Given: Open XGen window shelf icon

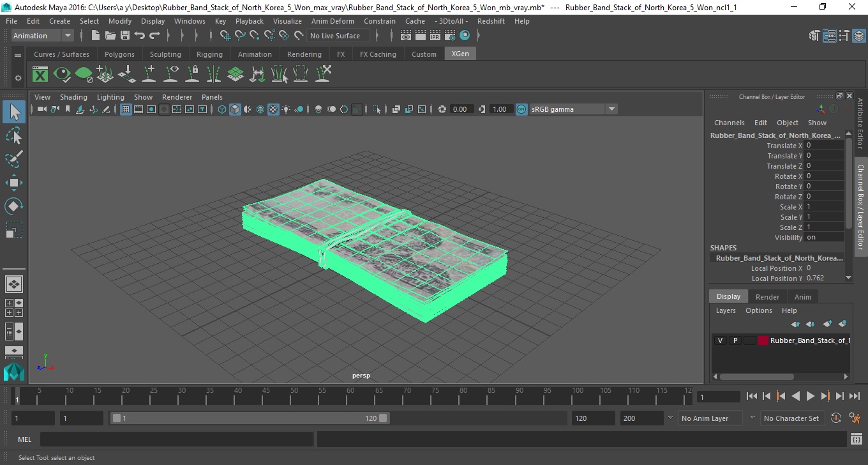Looking at the screenshot, I should [40, 75].
